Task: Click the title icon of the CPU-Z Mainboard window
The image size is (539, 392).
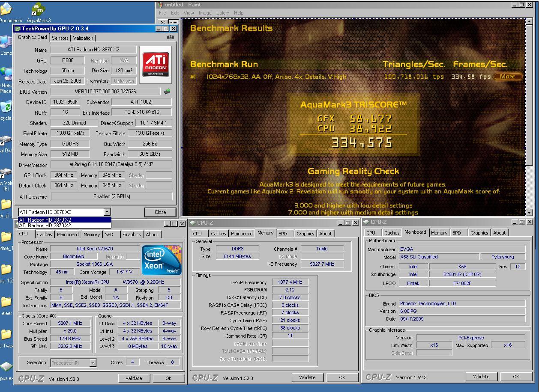Action: 366,222
